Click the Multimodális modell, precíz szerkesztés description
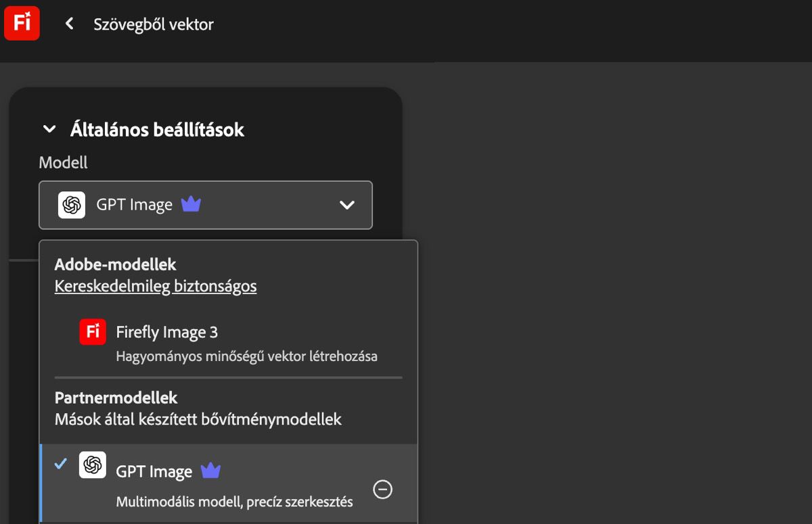Viewport: 812px width, 524px height. click(235, 502)
